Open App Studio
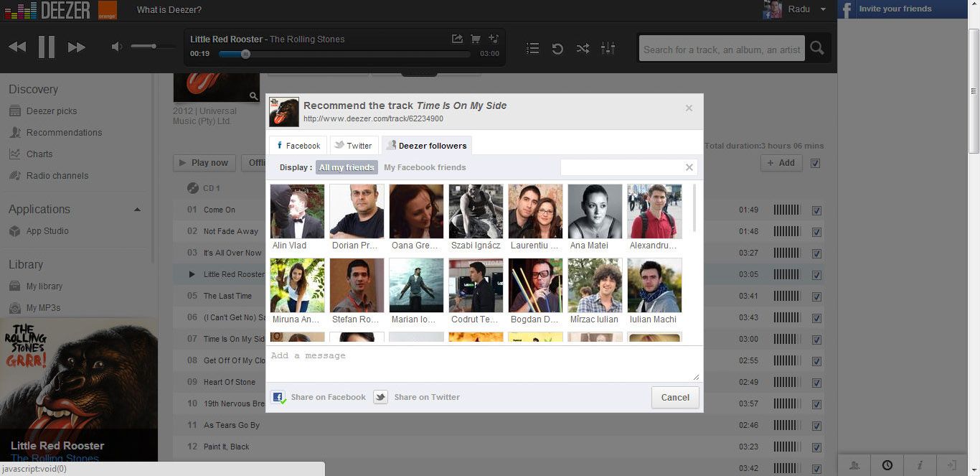 pos(47,231)
